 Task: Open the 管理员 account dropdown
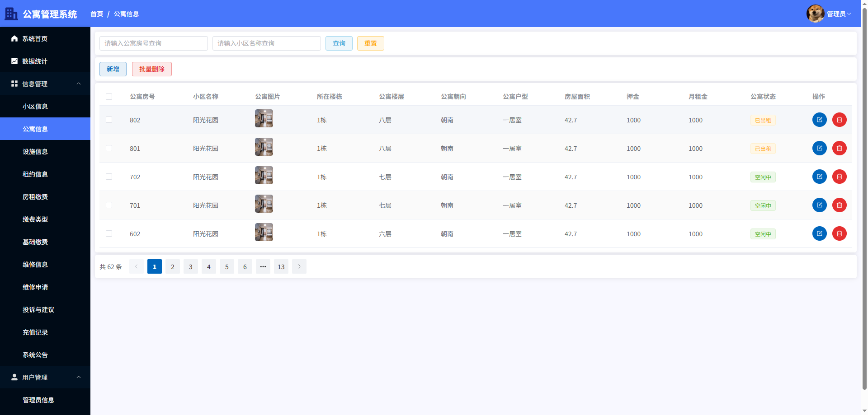(839, 14)
